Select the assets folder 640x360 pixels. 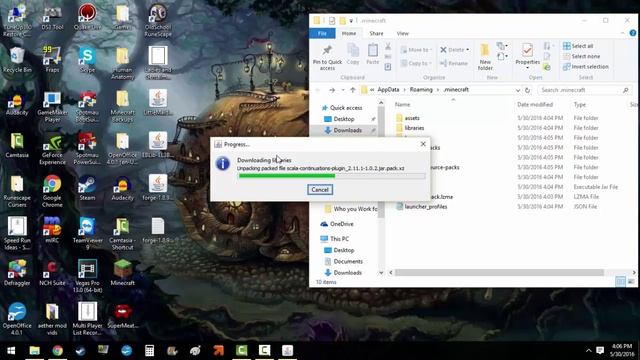coord(407,118)
